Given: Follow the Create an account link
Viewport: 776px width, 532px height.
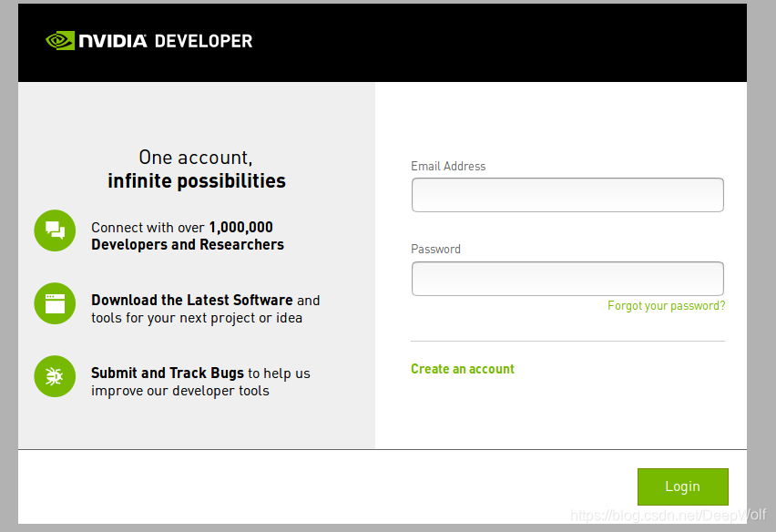Looking at the screenshot, I should 463,369.
